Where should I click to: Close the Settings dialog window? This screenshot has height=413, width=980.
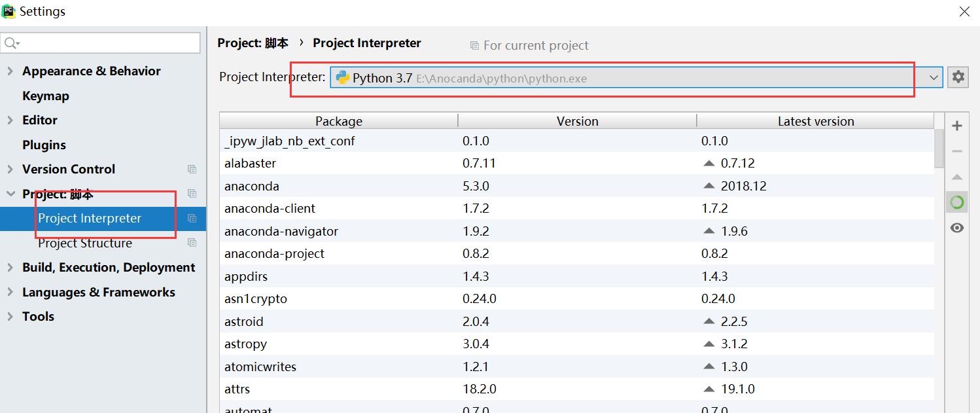click(965, 11)
